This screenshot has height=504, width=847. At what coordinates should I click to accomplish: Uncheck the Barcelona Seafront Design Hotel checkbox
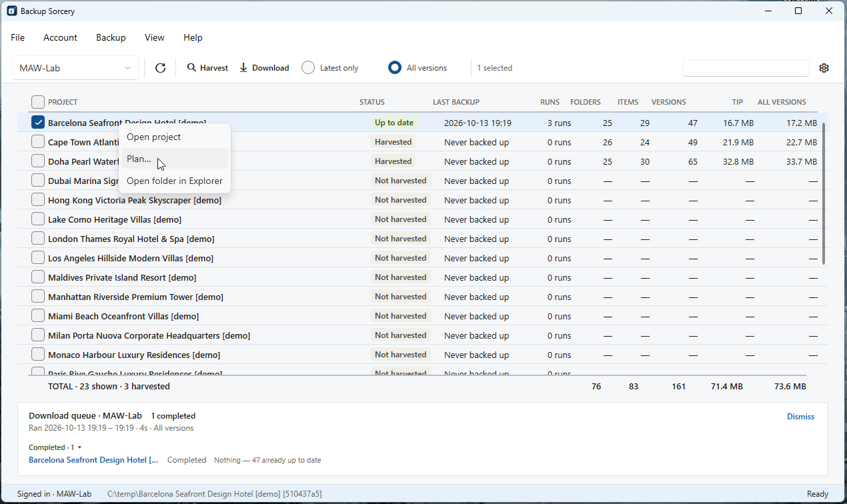click(x=38, y=123)
